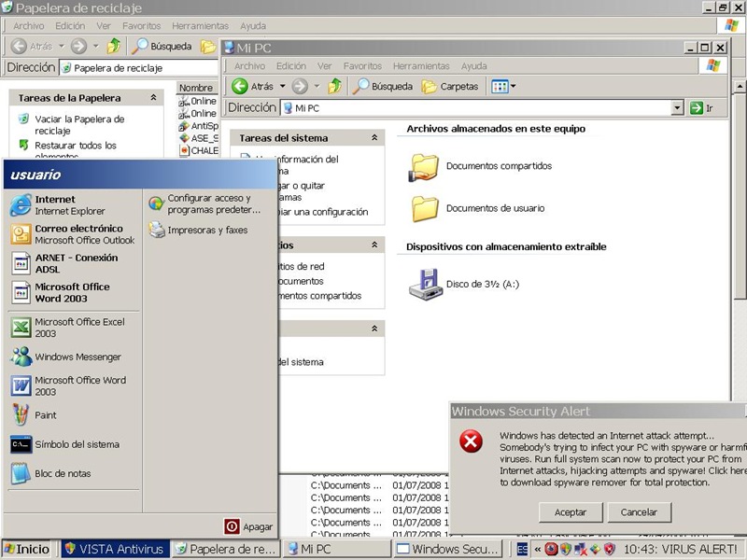Click the Ir go button in Mi PC
The height and width of the screenshot is (560, 747).
(x=702, y=108)
